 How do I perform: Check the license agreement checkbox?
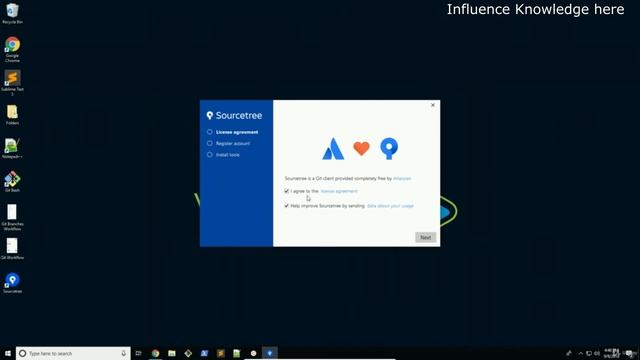pyautogui.click(x=287, y=191)
